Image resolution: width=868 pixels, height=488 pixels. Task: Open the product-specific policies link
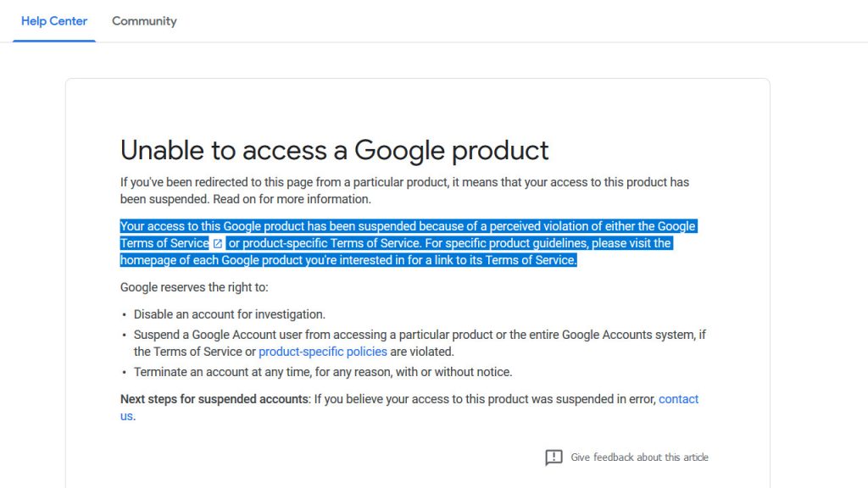323,352
